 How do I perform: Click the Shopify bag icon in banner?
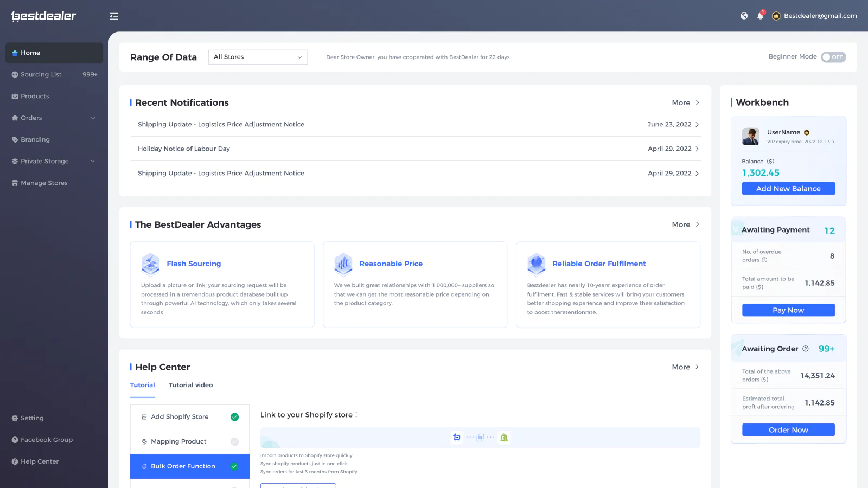504,438
